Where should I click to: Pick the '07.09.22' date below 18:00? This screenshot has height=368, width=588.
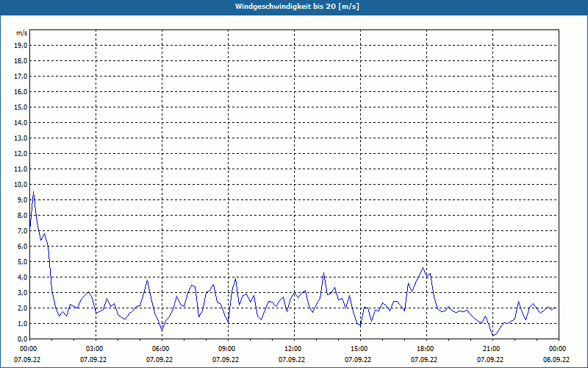(x=424, y=359)
